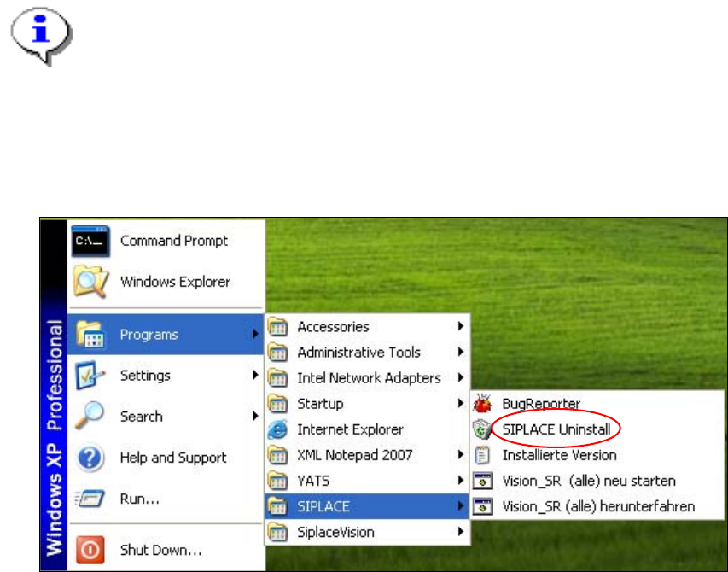Open the Startup program group
Image resolution: width=728 pixels, height=572 pixels.
pyautogui.click(x=367, y=404)
